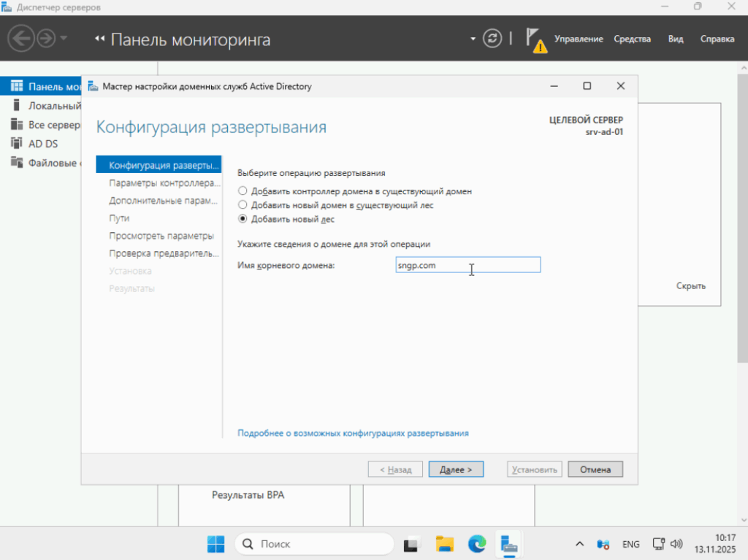Click the root domain name input field
The height and width of the screenshot is (560, 748).
coord(467,265)
